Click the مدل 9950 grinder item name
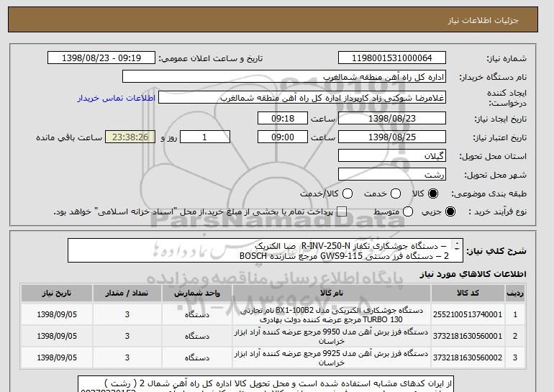Screen dimensions: 554x392 coord(332,337)
